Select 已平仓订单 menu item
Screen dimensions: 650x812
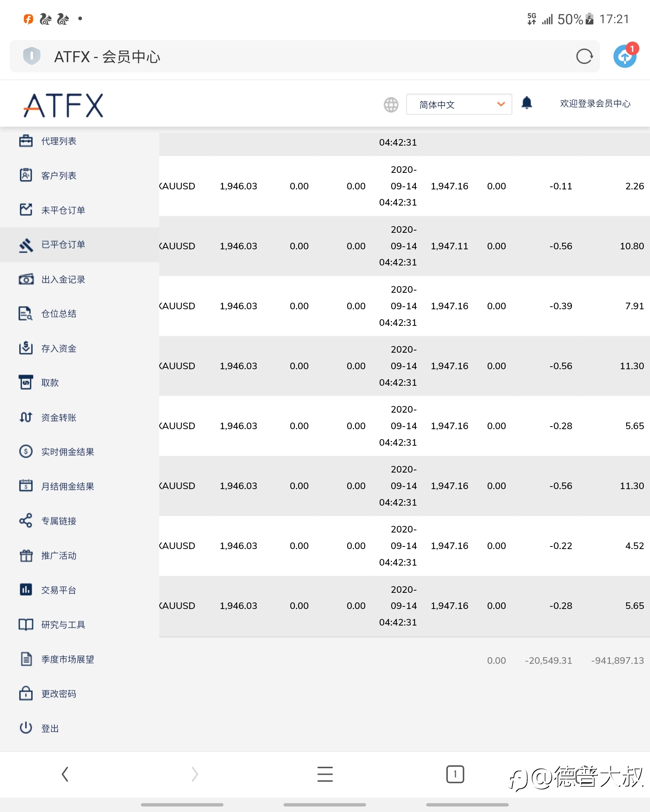coord(79,245)
